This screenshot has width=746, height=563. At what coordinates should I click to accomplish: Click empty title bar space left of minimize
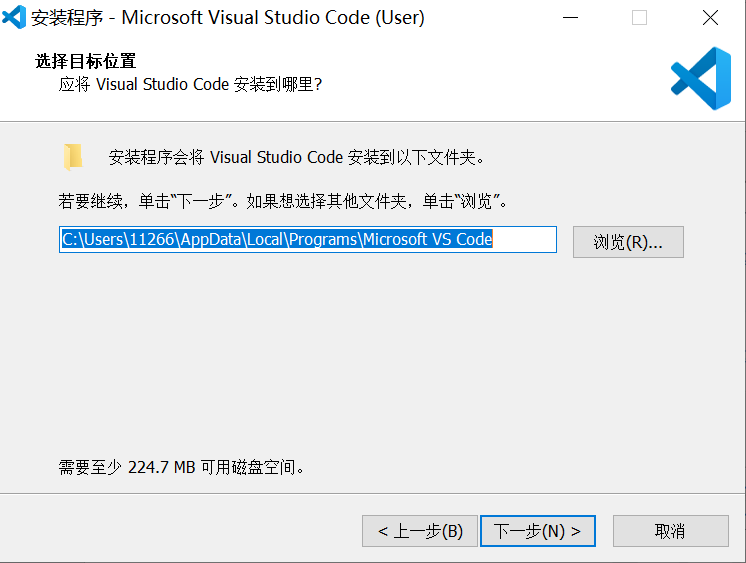pyautogui.click(x=490, y=18)
